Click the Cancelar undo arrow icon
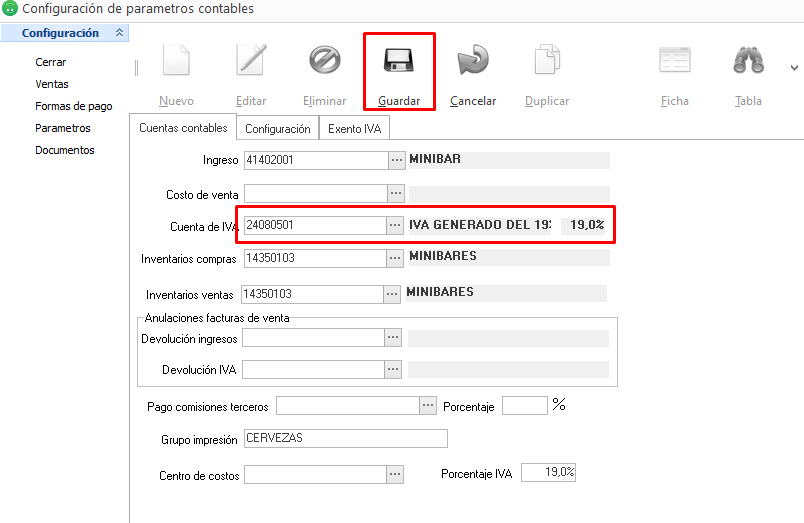The width and height of the screenshot is (804, 523). pos(472,62)
